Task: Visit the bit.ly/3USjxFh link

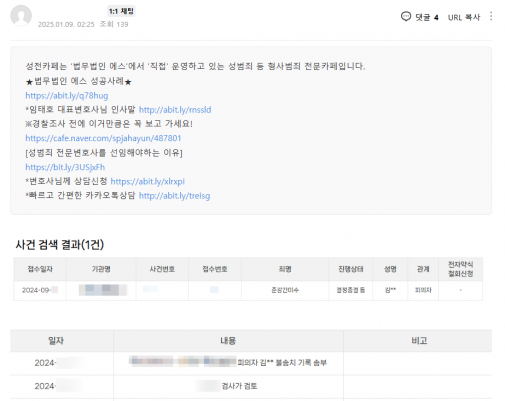Action: tap(65, 167)
